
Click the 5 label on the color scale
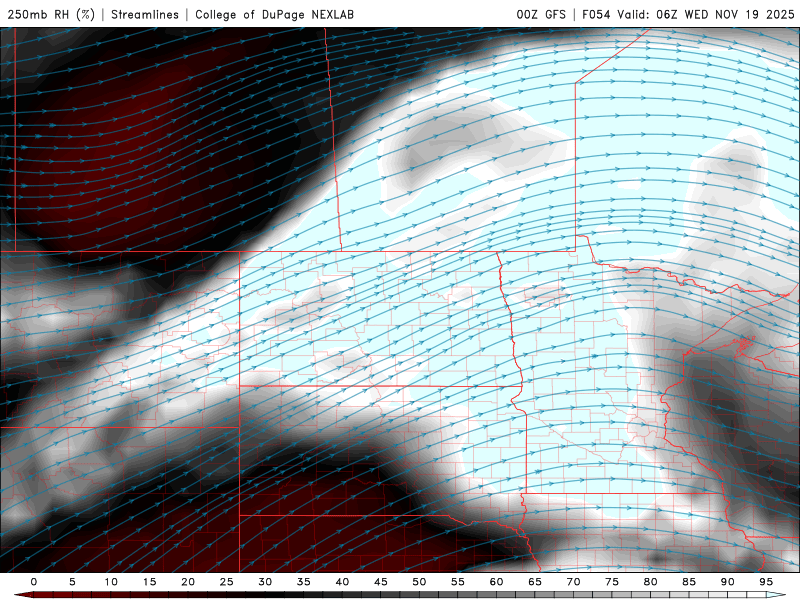(72, 582)
